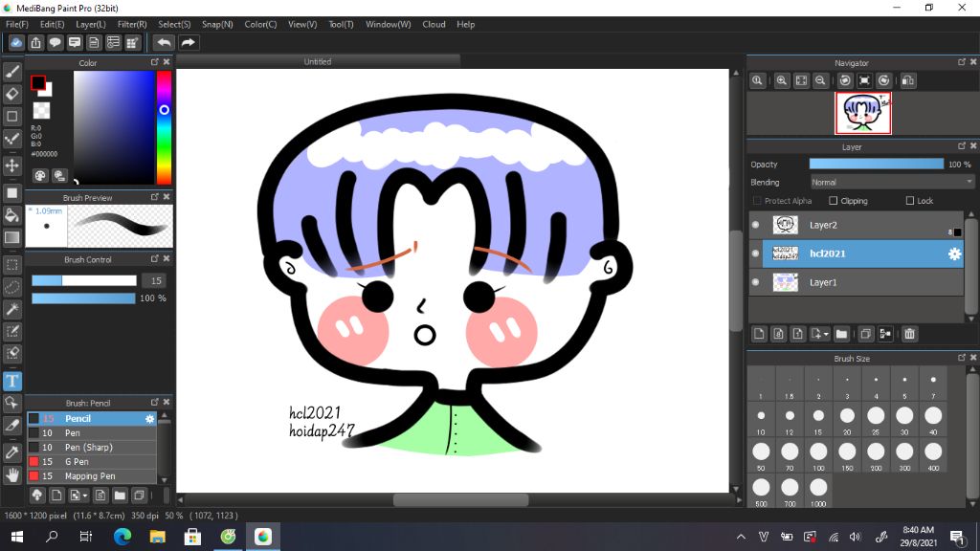Duplicate the layer with the copy icon

click(865, 334)
